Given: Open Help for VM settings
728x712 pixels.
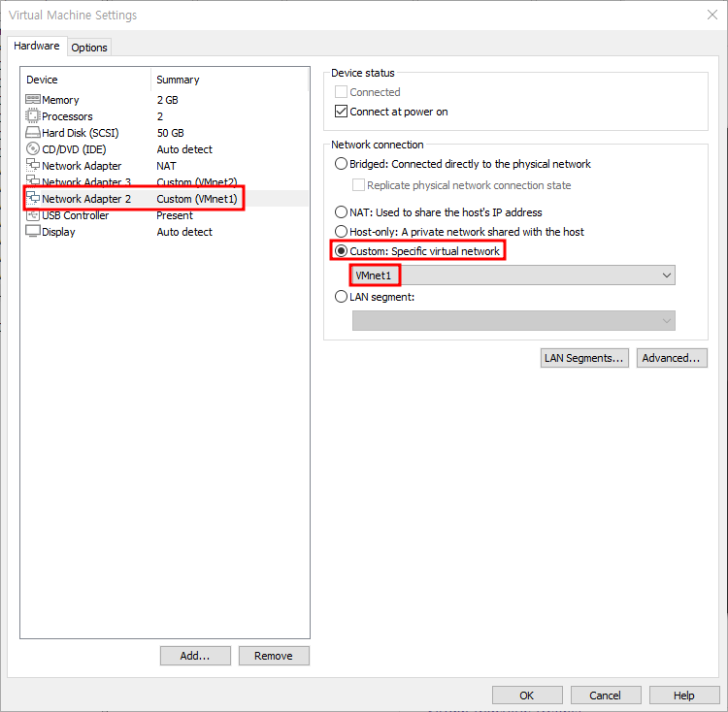Looking at the screenshot, I should click(x=684, y=696).
